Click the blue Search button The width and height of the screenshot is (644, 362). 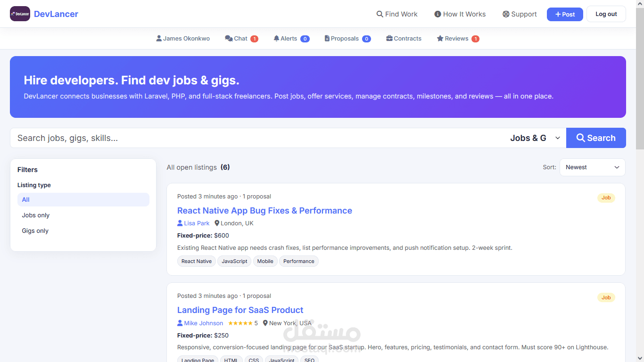(596, 138)
